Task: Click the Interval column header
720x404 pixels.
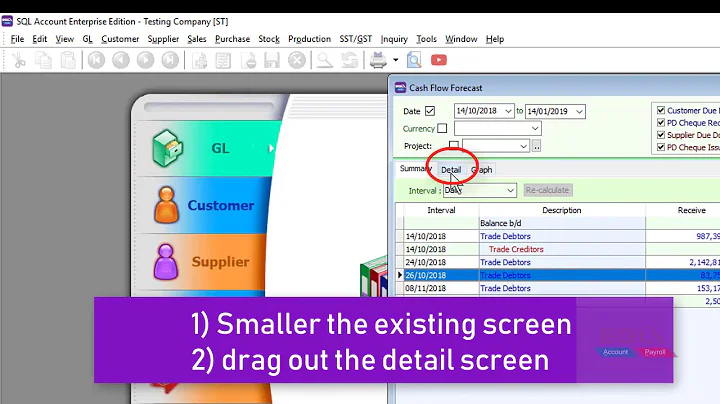Action: [x=441, y=210]
